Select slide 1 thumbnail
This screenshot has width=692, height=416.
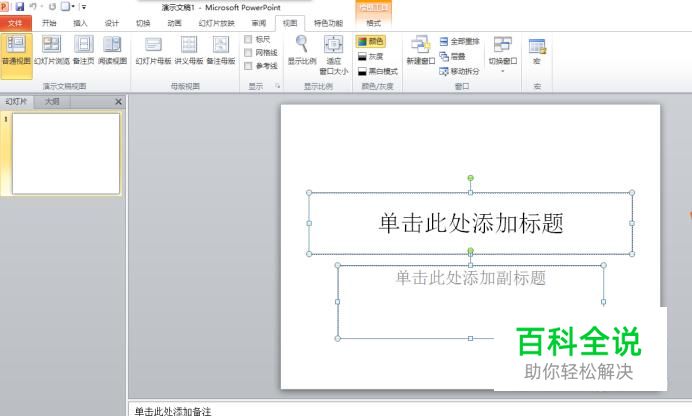click(x=66, y=154)
